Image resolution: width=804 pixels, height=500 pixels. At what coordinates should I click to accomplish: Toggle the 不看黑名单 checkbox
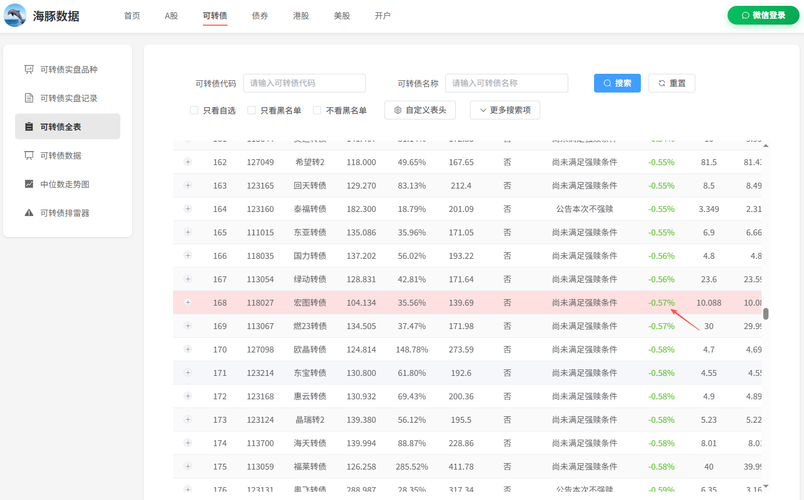(317, 110)
